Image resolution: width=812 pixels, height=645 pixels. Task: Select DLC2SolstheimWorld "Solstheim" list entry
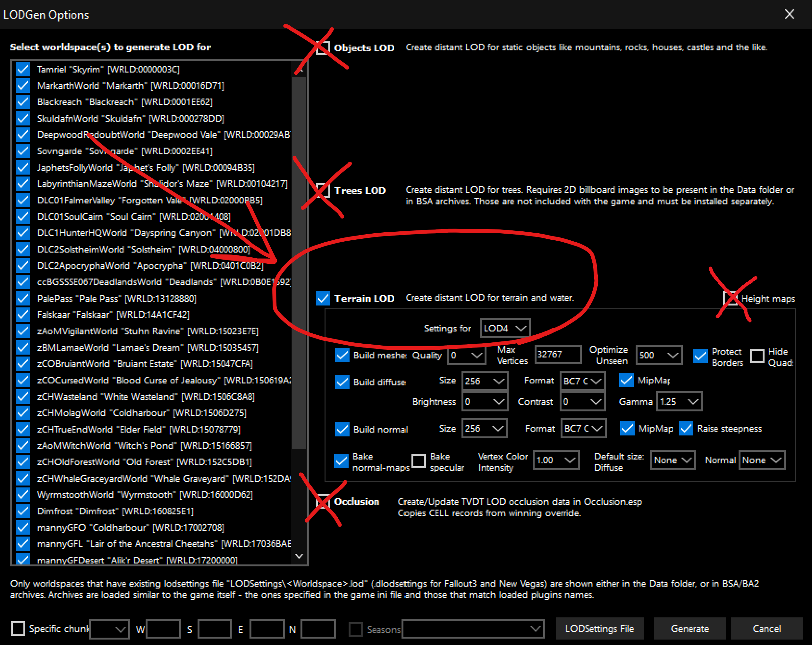[143, 249]
